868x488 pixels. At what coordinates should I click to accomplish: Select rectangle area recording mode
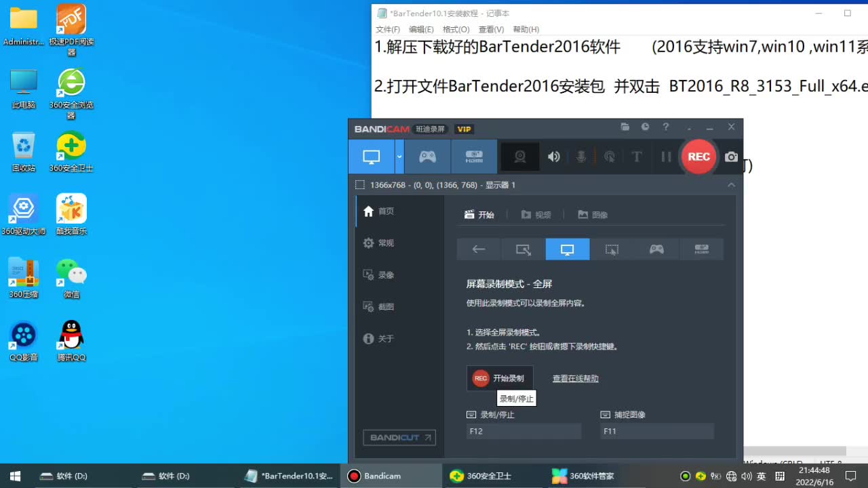point(523,249)
